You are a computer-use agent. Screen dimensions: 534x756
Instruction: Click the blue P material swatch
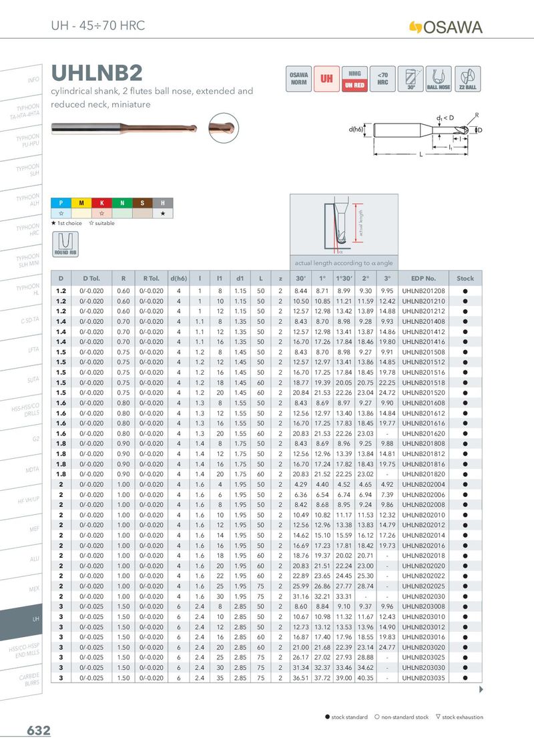(61, 203)
